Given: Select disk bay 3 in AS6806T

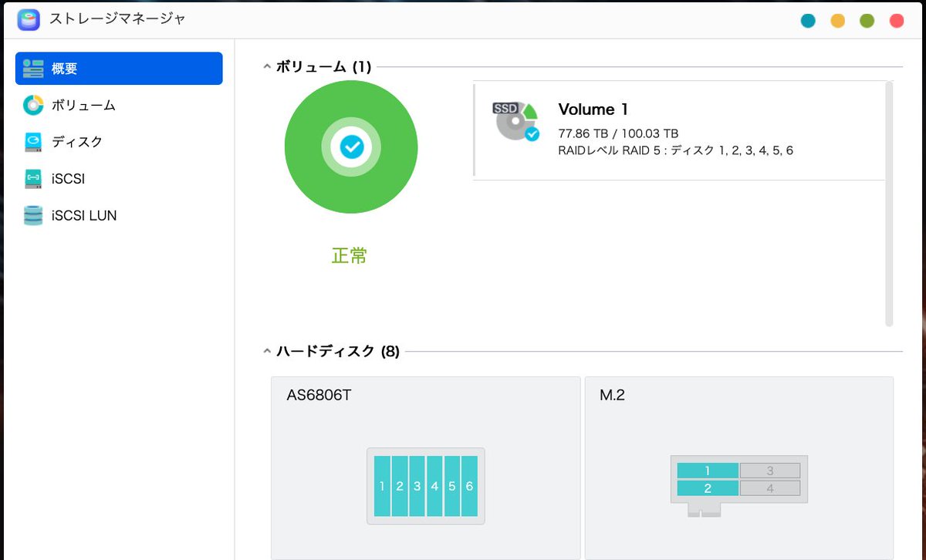Looking at the screenshot, I should coord(417,486).
